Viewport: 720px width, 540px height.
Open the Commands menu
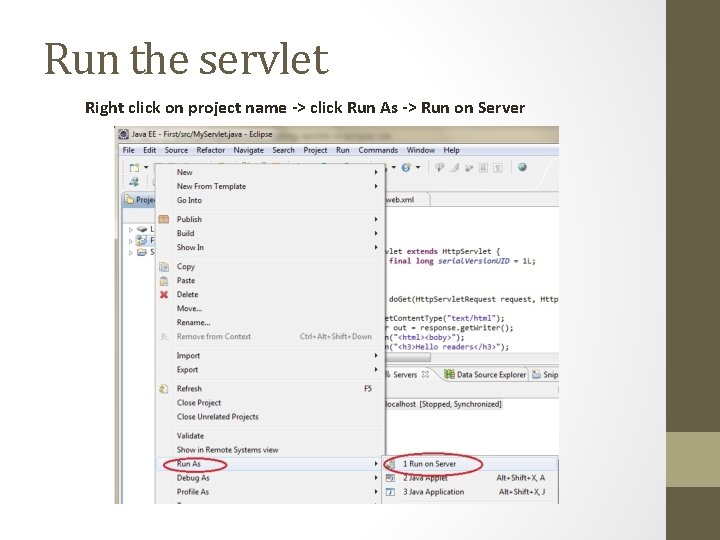click(378, 150)
